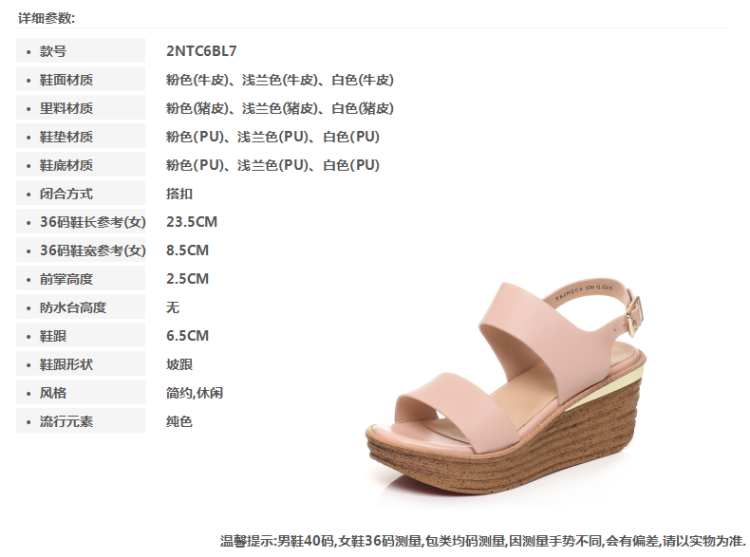Screen dimensions: 750x557
Task: Click the 6.5CM heel height value
Action: pos(188,336)
